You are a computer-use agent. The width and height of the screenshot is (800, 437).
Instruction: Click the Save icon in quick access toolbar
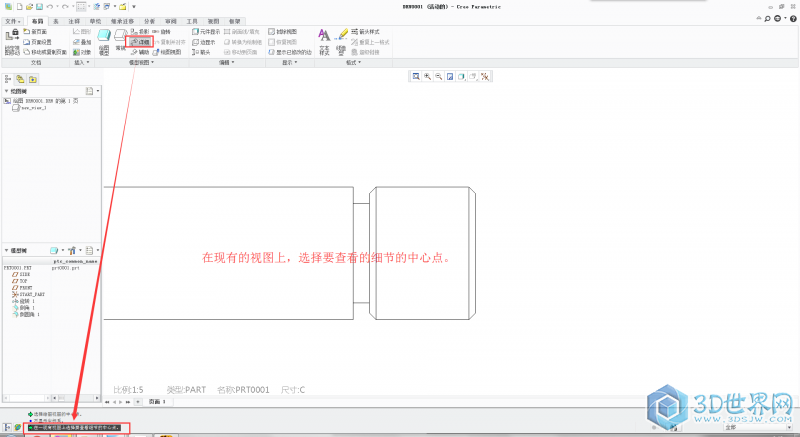click(x=39, y=7)
